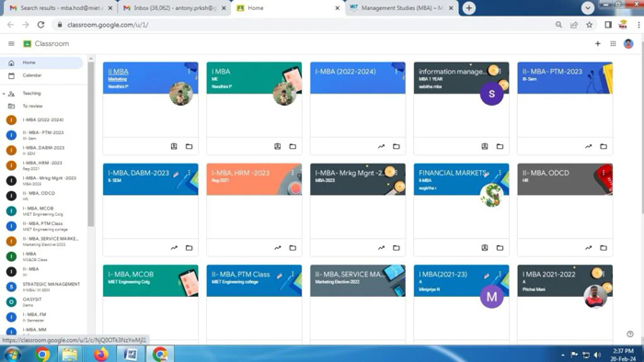The width and height of the screenshot is (644, 362).
Task: Open three-dot menu on II MBA Marketing card
Action: coord(189,71)
